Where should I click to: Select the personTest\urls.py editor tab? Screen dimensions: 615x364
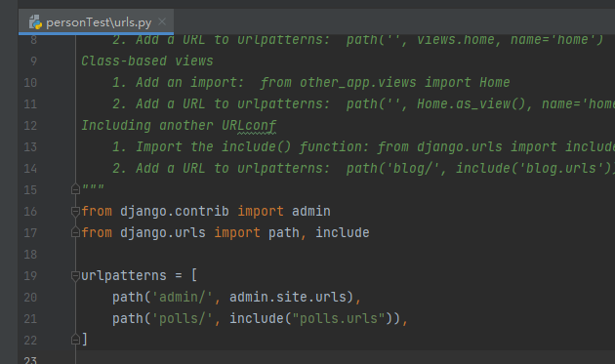pos(96,22)
